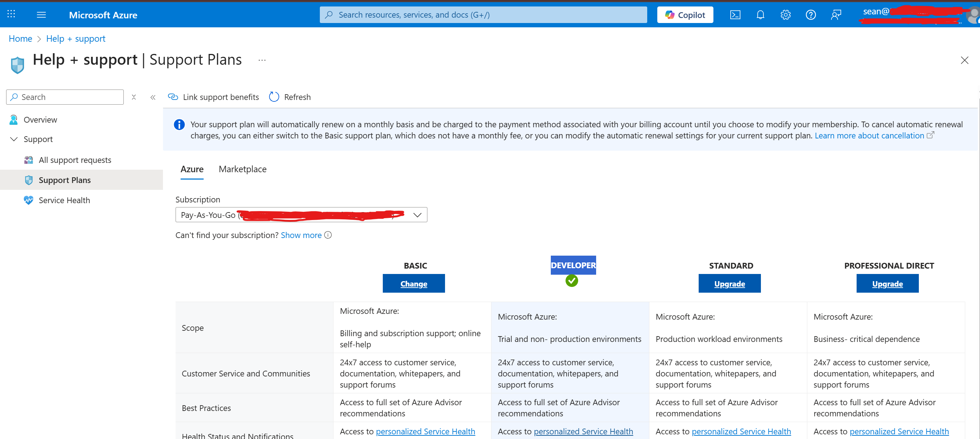This screenshot has width=980, height=439.
Task: Open the feedback icon in header
Action: coord(836,15)
